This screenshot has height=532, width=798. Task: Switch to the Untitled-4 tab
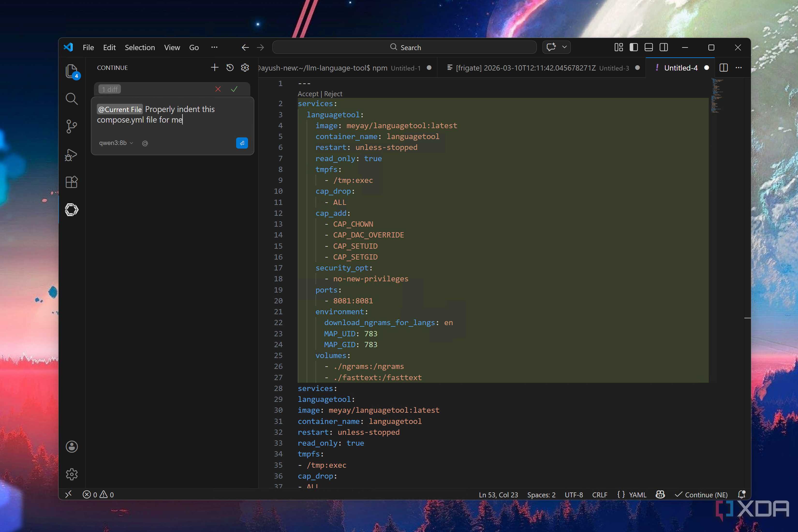tap(680, 68)
